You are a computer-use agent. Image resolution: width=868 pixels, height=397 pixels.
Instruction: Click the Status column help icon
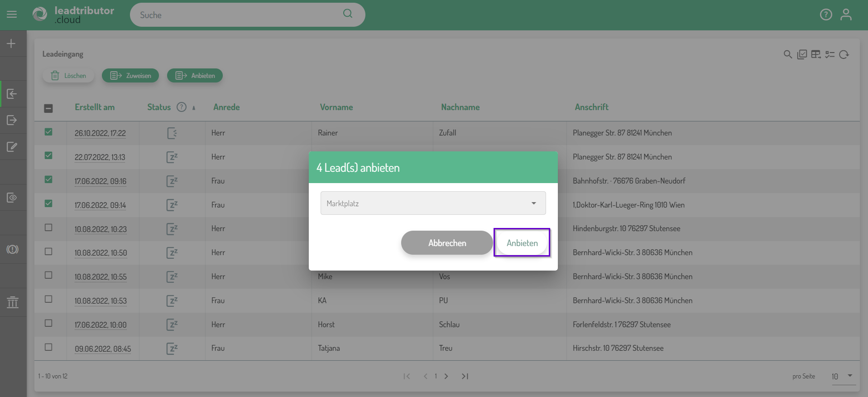click(182, 107)
